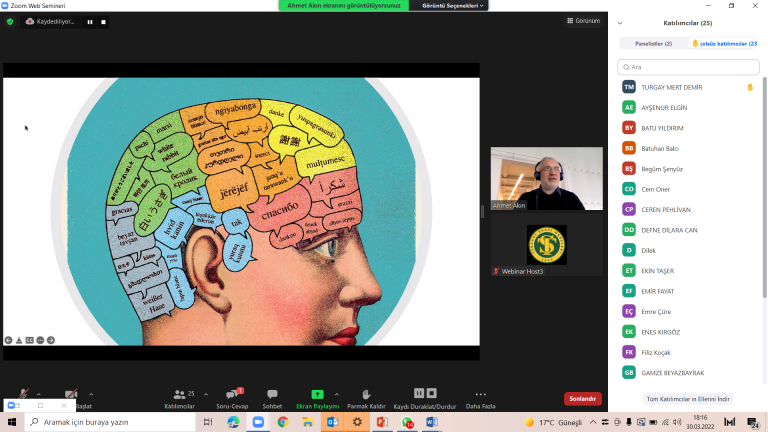The height and width of the screenshot is (432, 768).
Task: Expand the share screen options arrow
Action: [x=336, y=394]
